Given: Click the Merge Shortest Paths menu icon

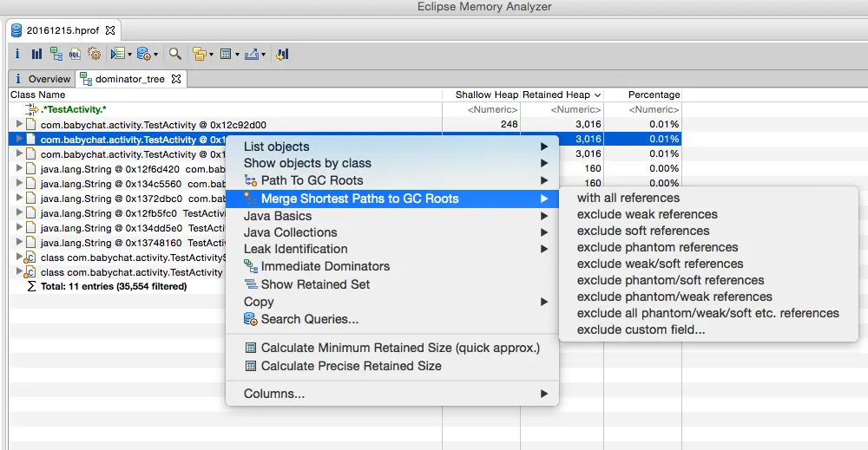Looking at the screenshot, I should pyautogui.click(x=251, y=199).
